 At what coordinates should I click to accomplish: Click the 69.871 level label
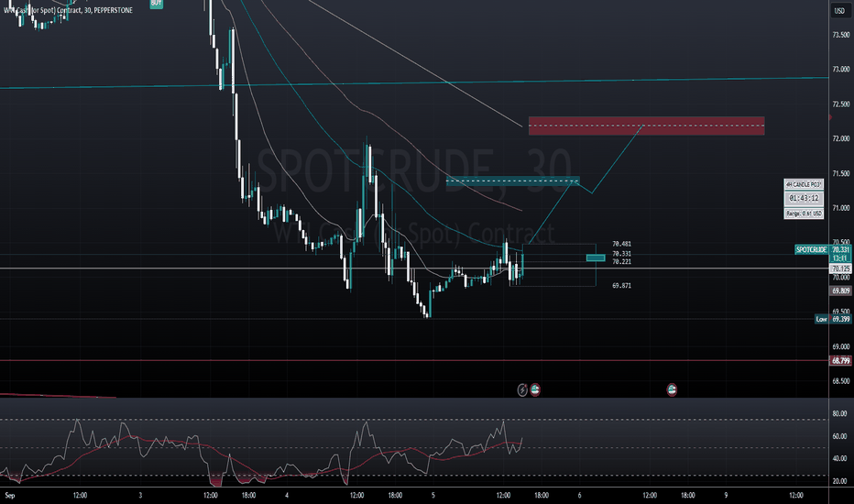tap(621, 286)
